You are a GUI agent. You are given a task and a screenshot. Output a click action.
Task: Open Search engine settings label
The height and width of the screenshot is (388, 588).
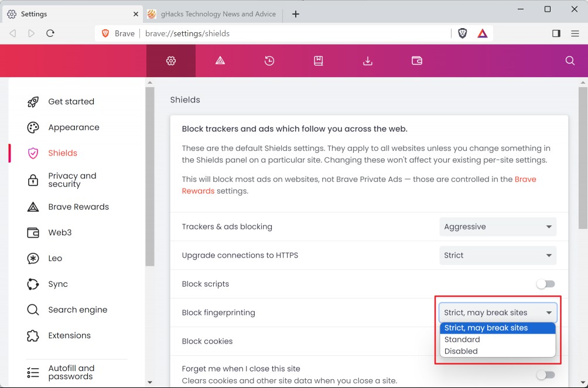78,310
